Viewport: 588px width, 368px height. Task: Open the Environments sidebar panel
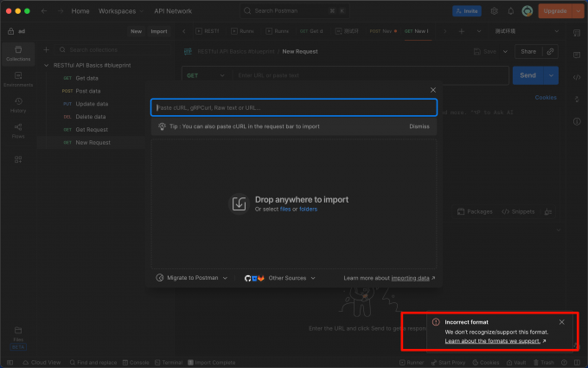click(x=18, y=80)
